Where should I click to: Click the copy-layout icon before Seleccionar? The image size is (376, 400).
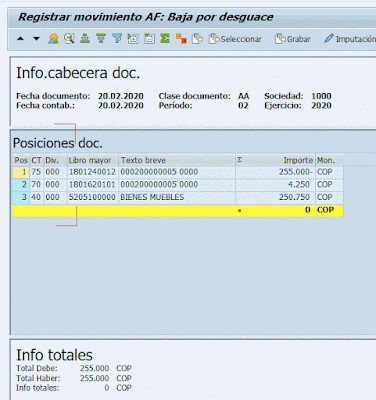[x=197, y=39]
